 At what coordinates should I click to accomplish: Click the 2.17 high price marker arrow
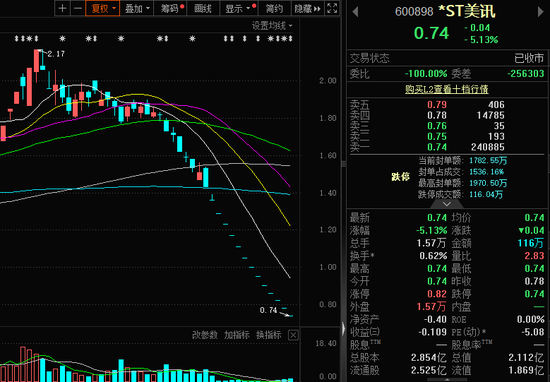tap(43, 53)
